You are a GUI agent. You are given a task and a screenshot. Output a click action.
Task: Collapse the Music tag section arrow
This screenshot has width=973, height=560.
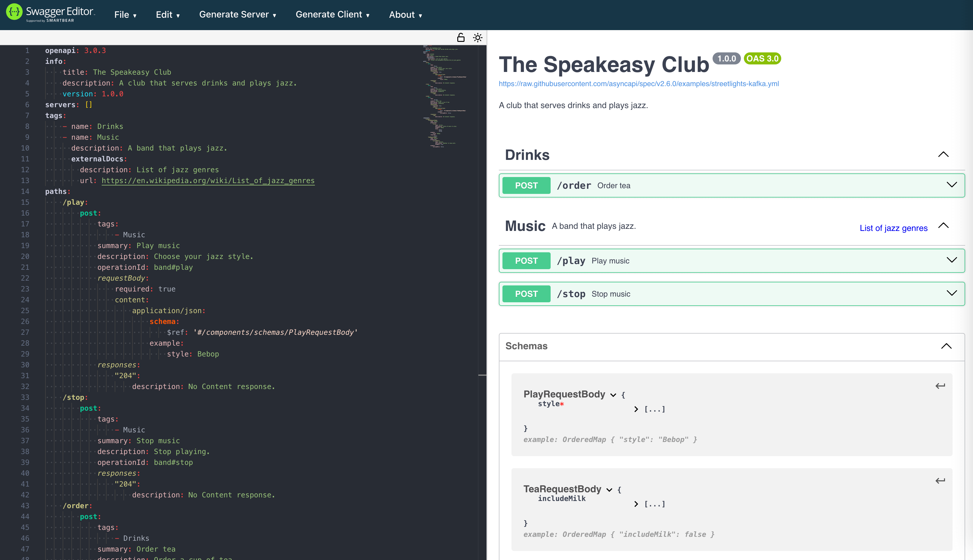coord(943,226)
